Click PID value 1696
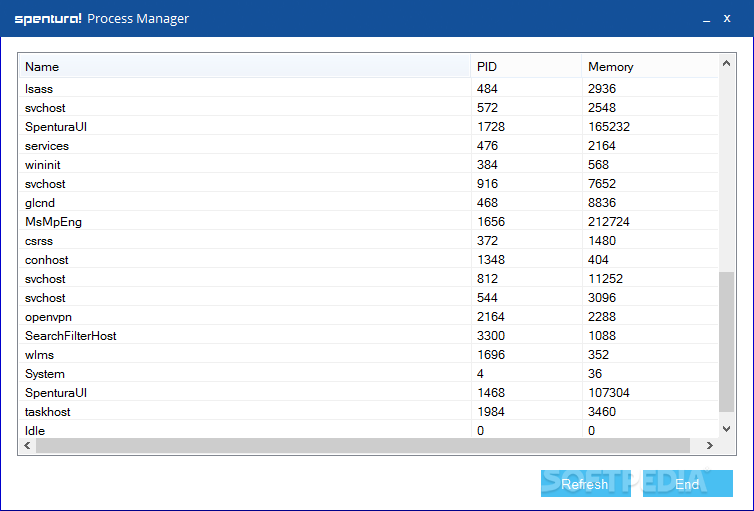The width and height of the screenshot is (754, 511). tap(491, 354)
